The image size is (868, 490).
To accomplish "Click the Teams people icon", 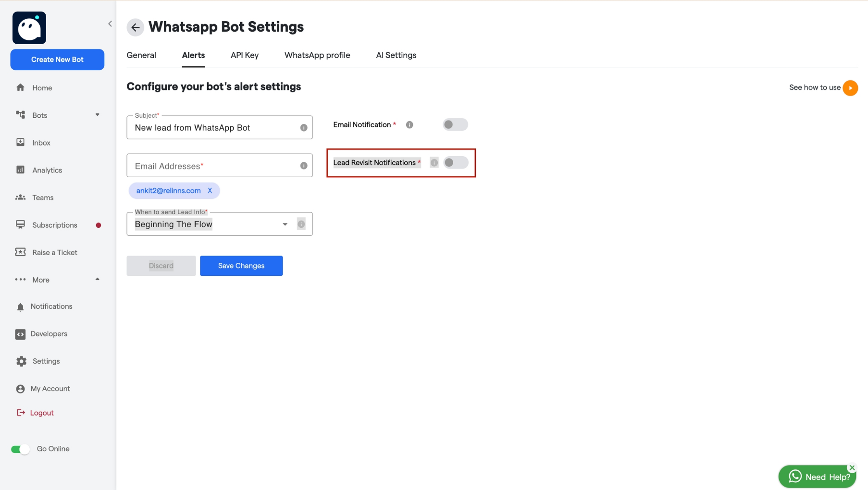I will pos(20,197).
